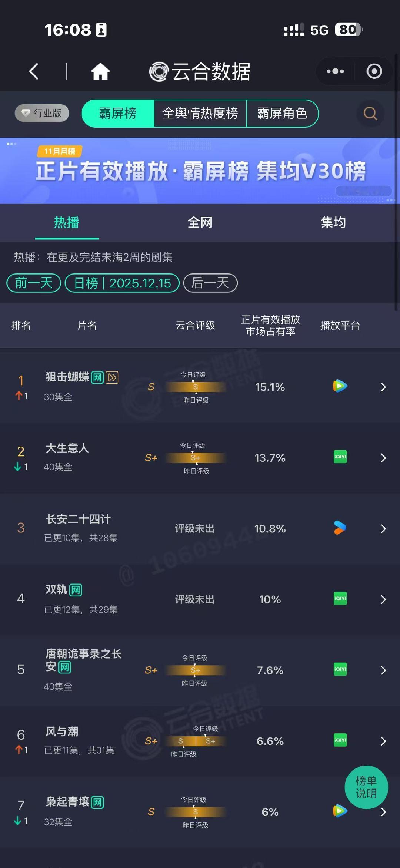The height and width of the screenshot is (868, 400).
Task: Click the S+ rating bar for 大生意人
Action: pyautogui.click(x=195, y=458)
